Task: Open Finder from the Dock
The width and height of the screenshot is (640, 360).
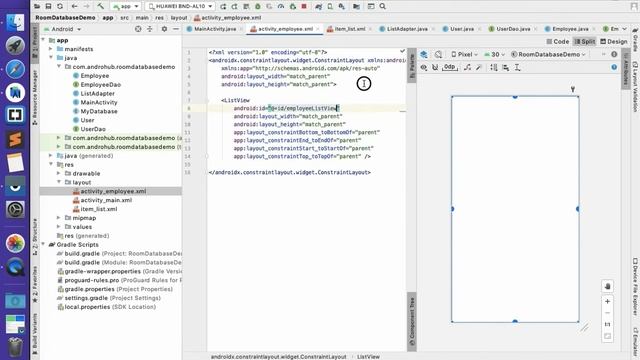Action: click(15, 22)
